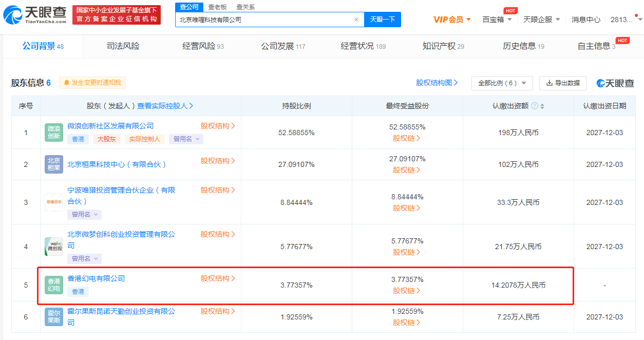This screenshot has width=644, height=340.
Task: Click the 霍尔果斯 shareholder logo icon
Action: tap(53, 317)
